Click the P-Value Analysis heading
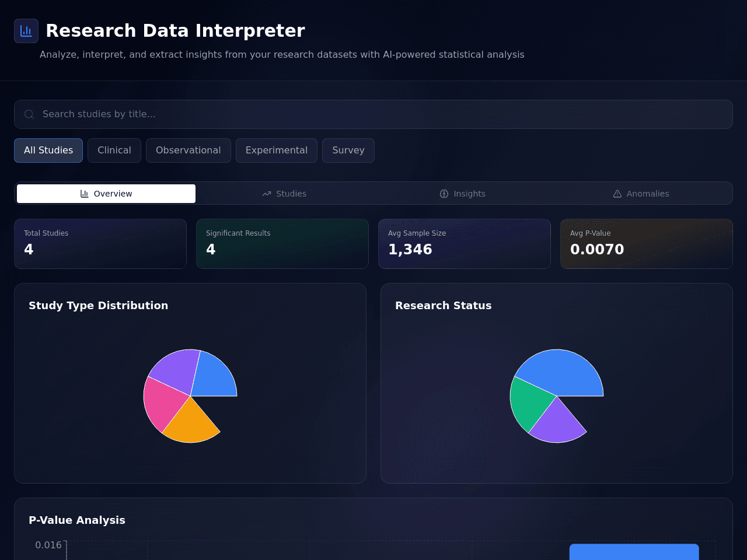 click(x=77, y=520)
